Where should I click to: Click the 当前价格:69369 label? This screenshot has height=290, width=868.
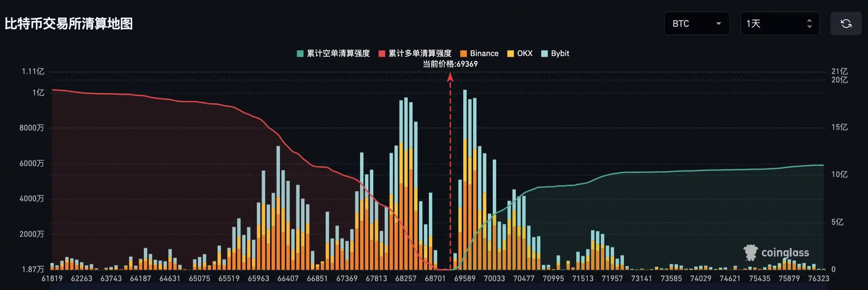point(450,64)
